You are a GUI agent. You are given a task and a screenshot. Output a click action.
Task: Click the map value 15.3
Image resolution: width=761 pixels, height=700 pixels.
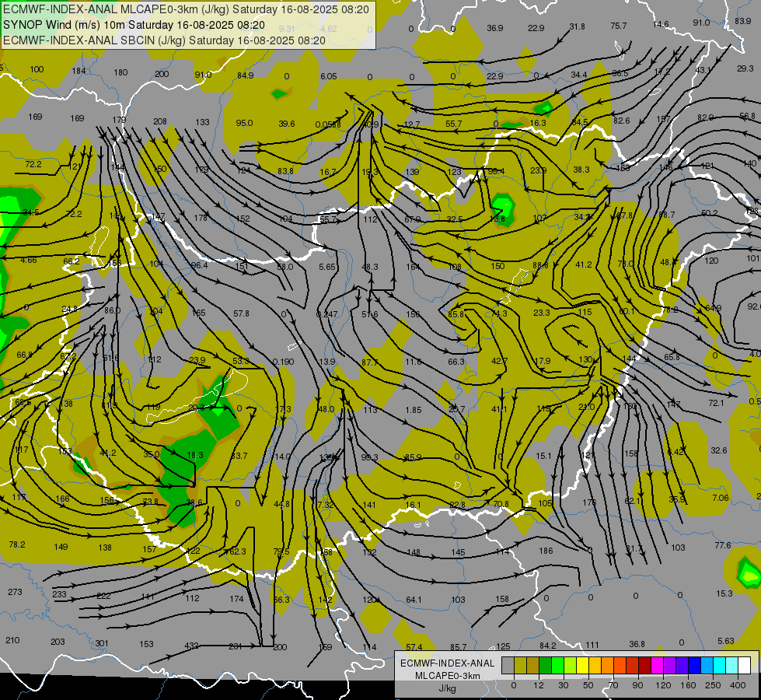pos(724,593)
